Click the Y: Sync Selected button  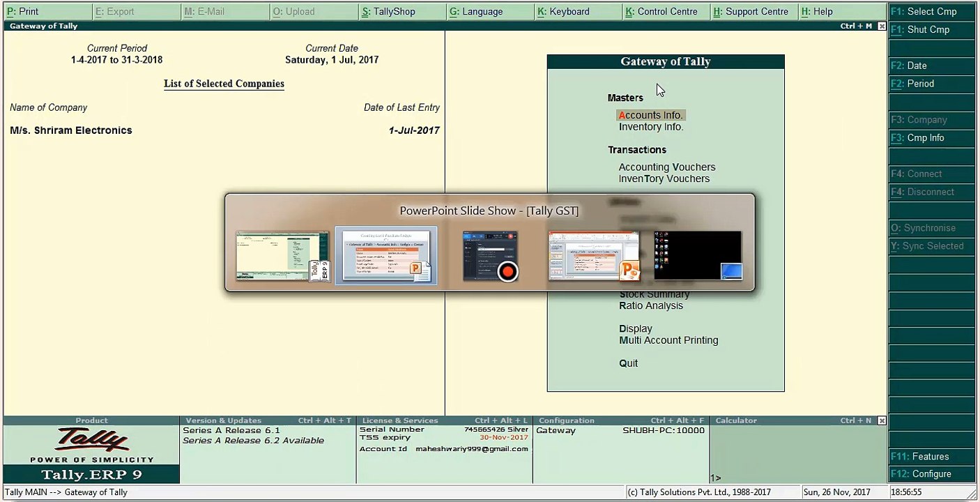pyautogui.click(x=932, y=246)
